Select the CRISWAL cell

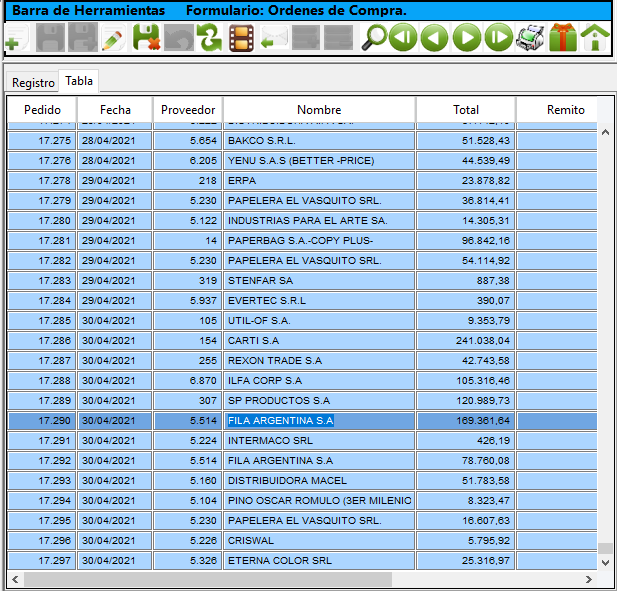pos(319,540)
